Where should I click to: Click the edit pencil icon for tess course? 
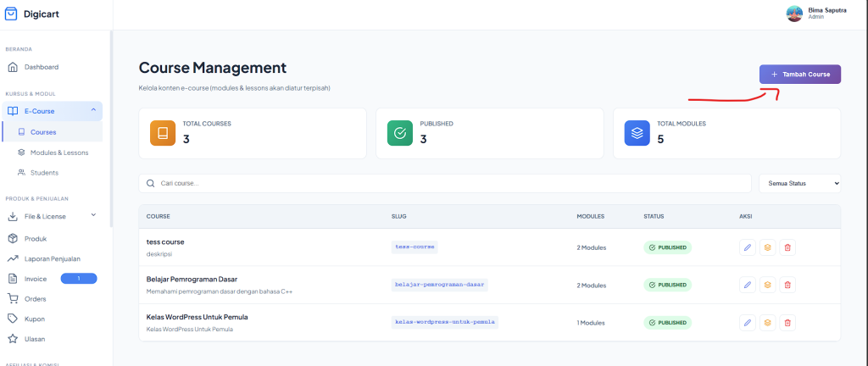(747, 247)
